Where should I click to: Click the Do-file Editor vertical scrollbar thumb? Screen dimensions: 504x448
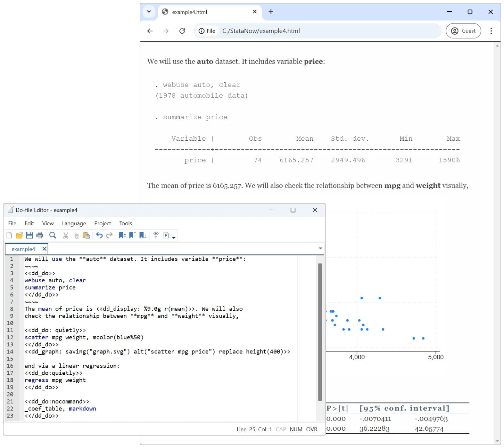coord(320,332)
